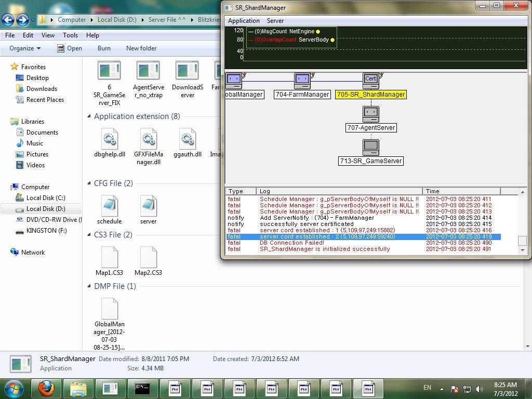Screen dimensions: 532x399
Task: Open the Organize dropdown menu
Action: click(25, 48)
